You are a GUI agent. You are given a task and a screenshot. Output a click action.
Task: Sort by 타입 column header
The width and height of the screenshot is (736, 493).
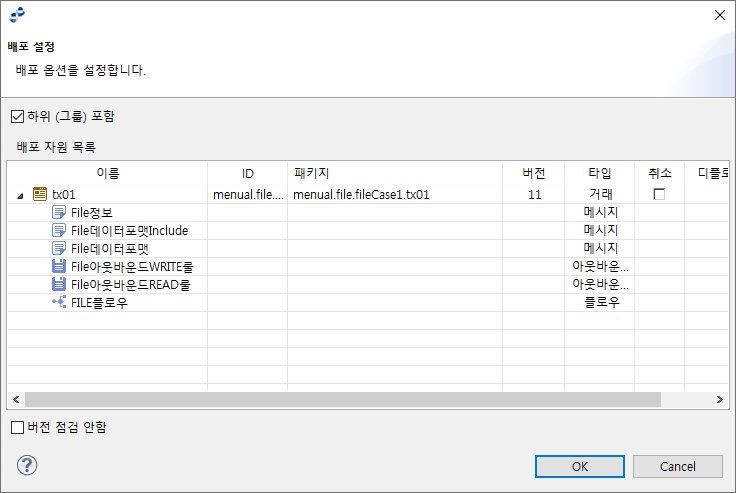click(600, 173)
